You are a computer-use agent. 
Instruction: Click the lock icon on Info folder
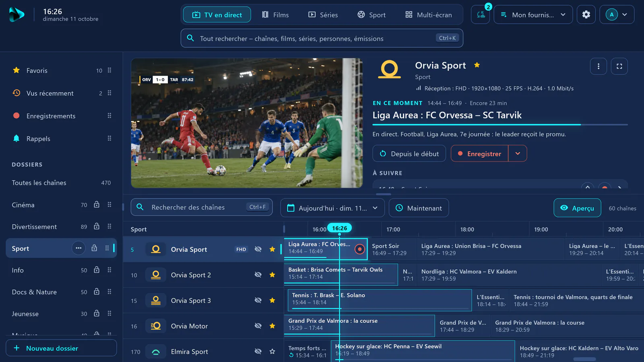pos(97,270)
